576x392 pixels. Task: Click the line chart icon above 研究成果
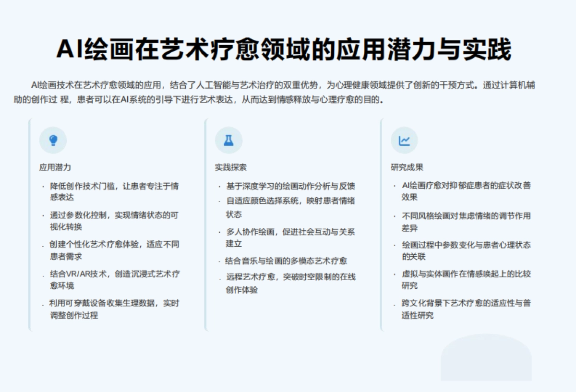pos(405,140)
